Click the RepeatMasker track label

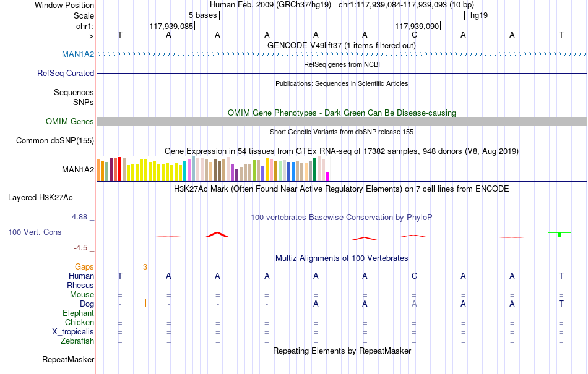(68, 359)
